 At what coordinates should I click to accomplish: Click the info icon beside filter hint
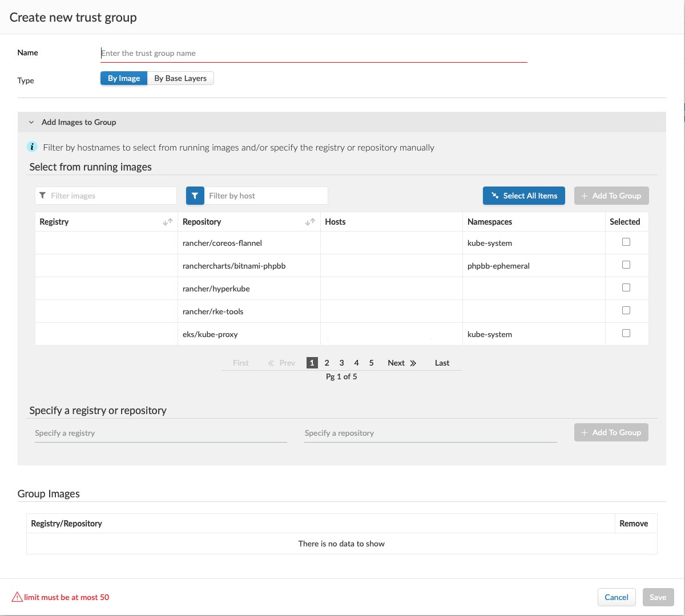(32, 147)
